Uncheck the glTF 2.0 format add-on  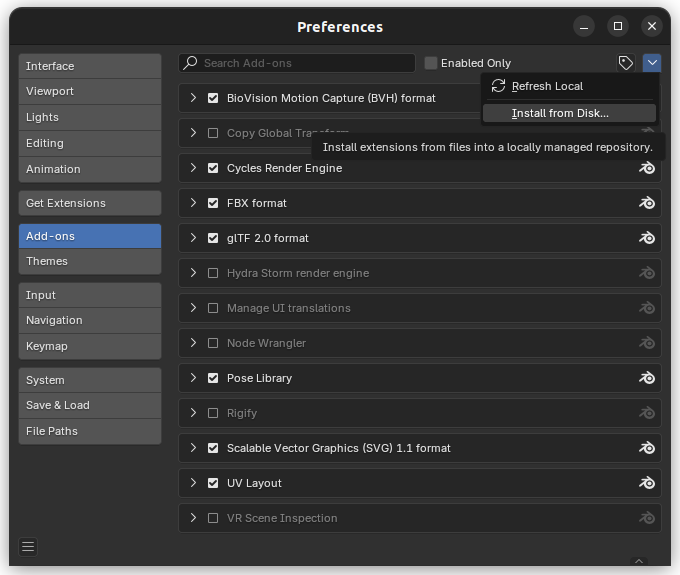coord(213,238)
